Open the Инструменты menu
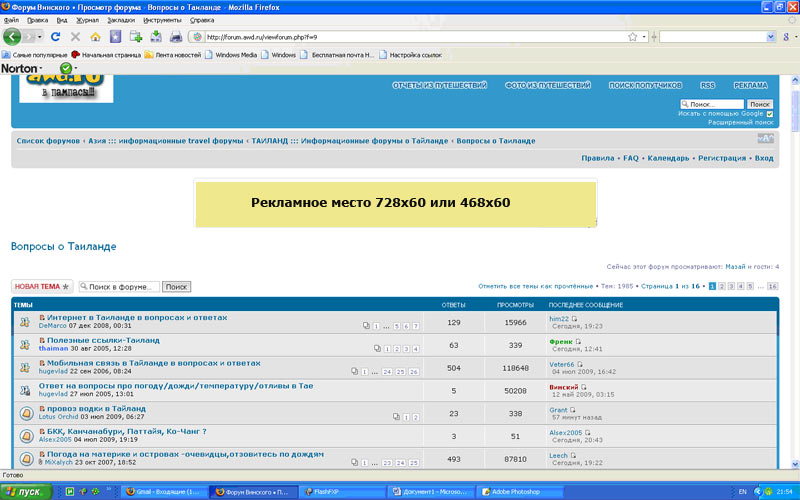The image size is (800, 500). click(162, 20)
